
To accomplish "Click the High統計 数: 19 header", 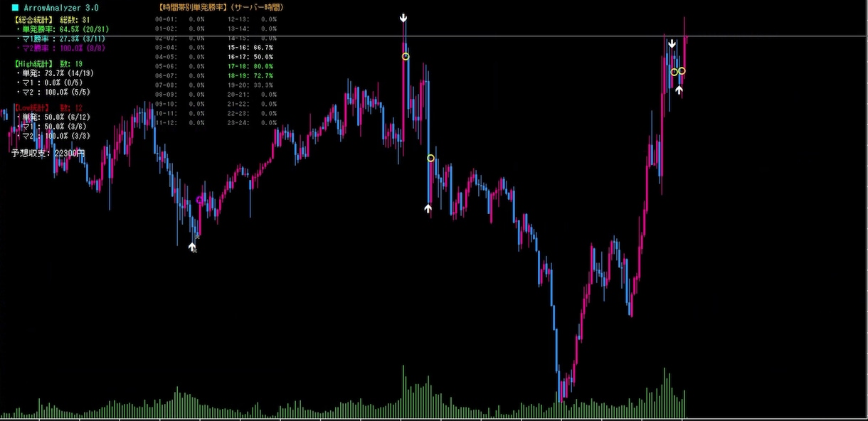I will 50,64.
